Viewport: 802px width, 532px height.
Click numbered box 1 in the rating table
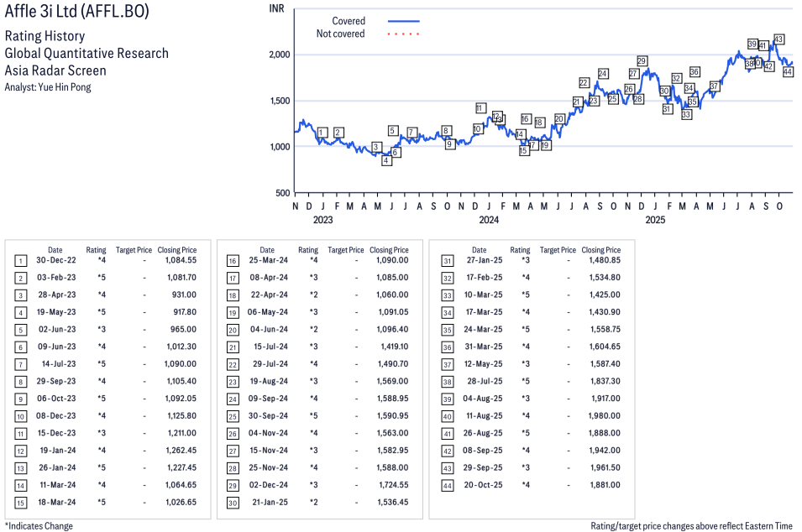point(21,262)
